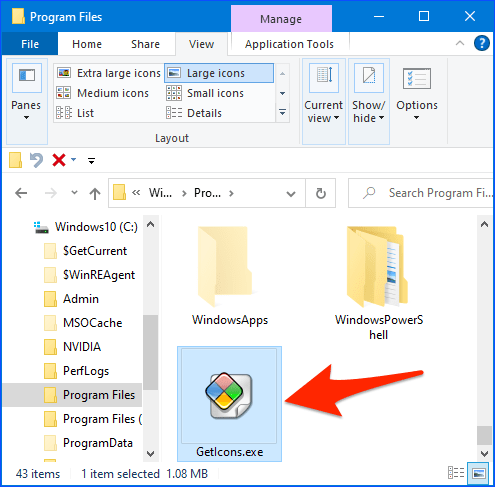Image resolution: width=495 pixels, height=487 pixels.
Task: Choose Large icons layout
Action: pos(219,73)
